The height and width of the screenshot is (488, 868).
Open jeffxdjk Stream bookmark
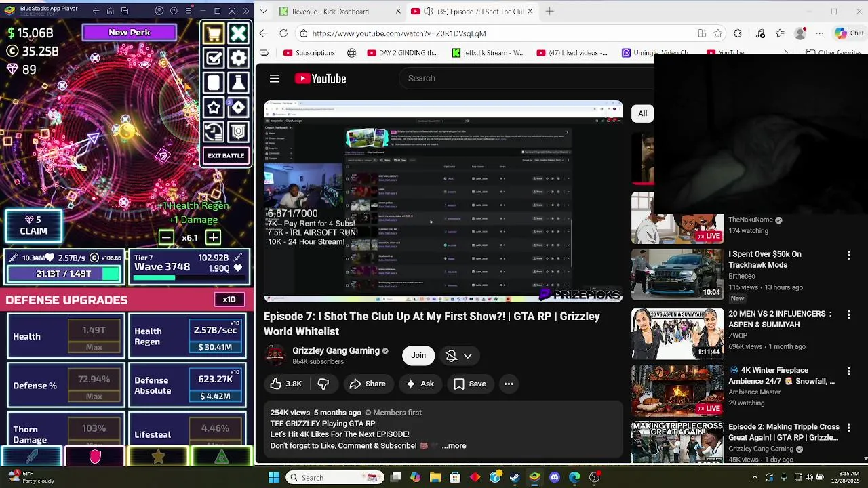coord(488,52)
